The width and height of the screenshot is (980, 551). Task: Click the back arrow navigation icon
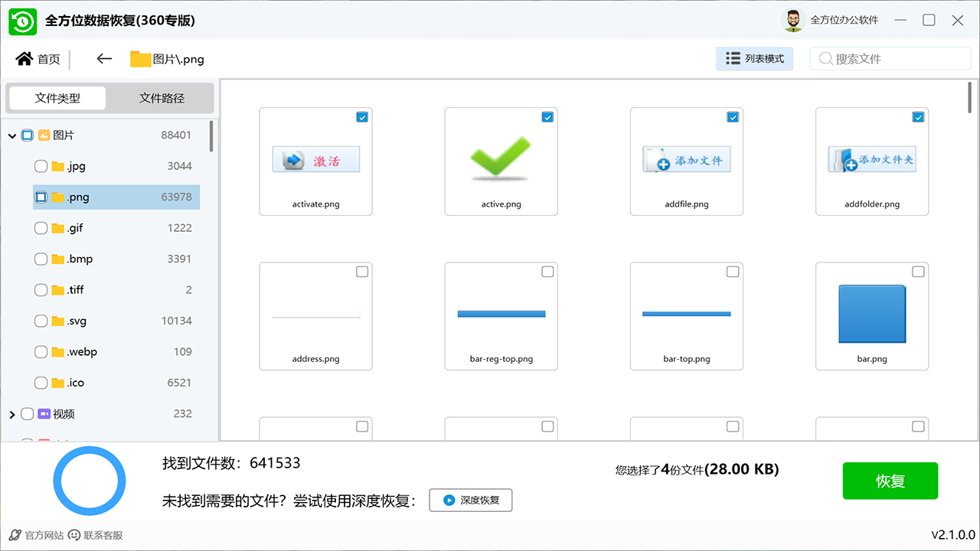pos(104,58)
